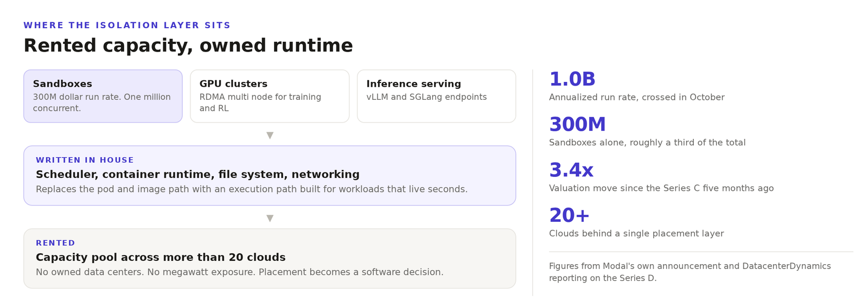This screenshot has width=868, height=307.
Task: Click the WHERE THE ISOLATION LAYER SITS label
Action: click(127, 25)
